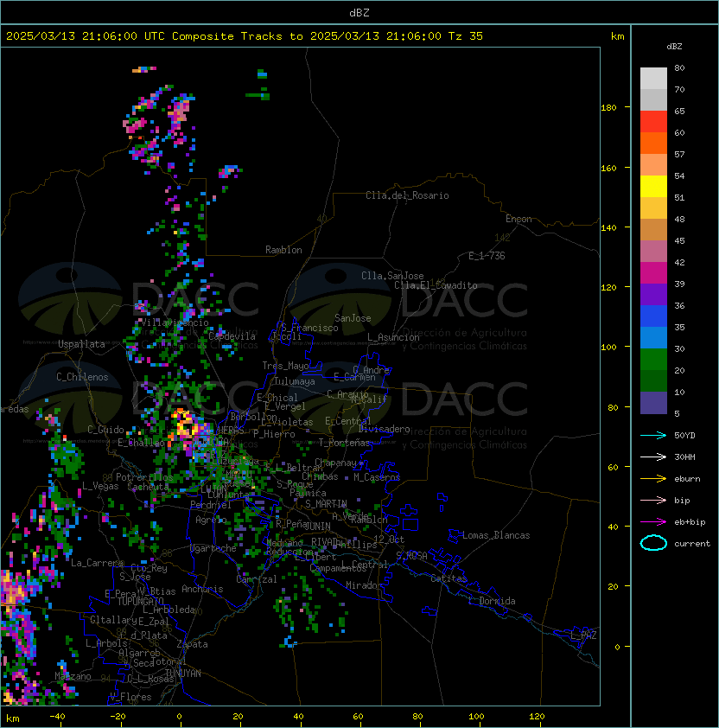Viewport: 719px width, 728px height.
Task: Click the 'Catitas' map label
Action: (449, 578)
